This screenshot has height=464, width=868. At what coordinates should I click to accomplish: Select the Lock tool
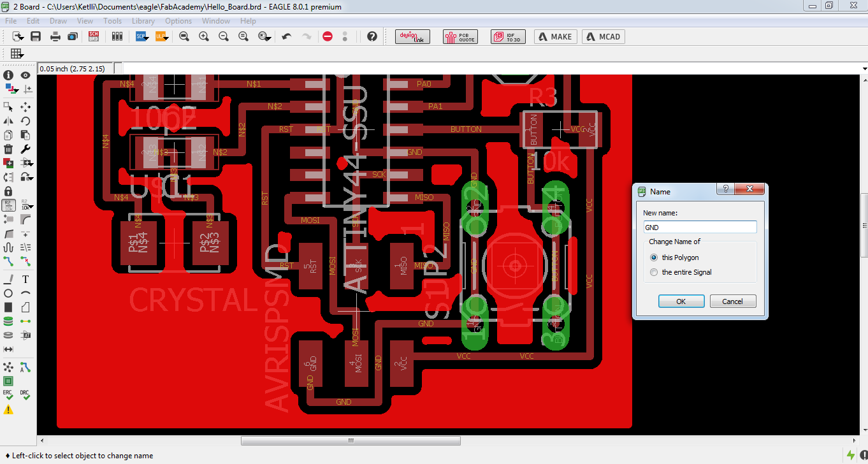(x=8, y=191)
